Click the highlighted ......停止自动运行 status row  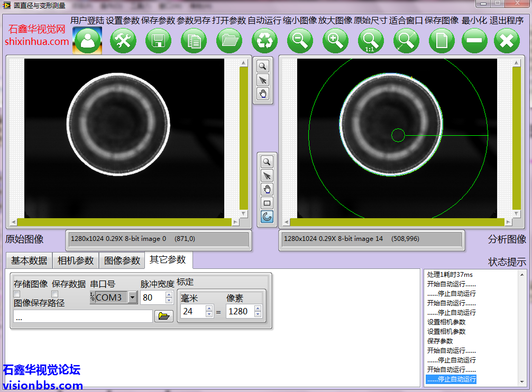451,379
